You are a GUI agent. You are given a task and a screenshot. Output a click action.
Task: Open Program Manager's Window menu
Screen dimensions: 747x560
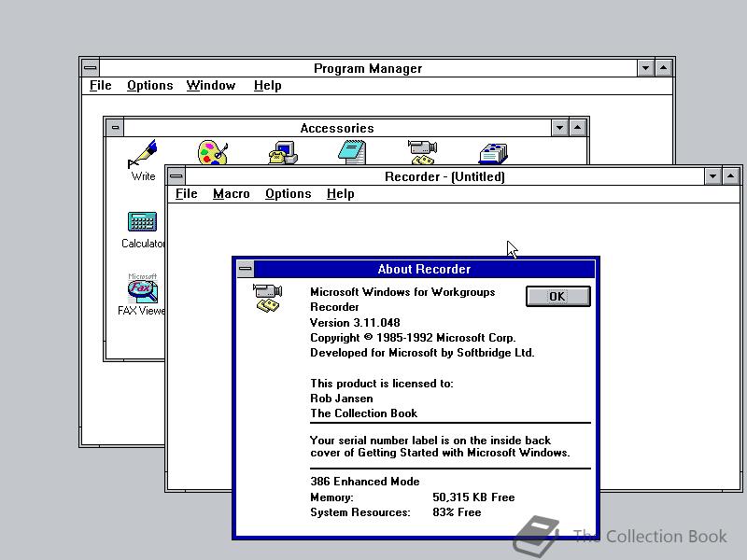click(x=211, y=86)
